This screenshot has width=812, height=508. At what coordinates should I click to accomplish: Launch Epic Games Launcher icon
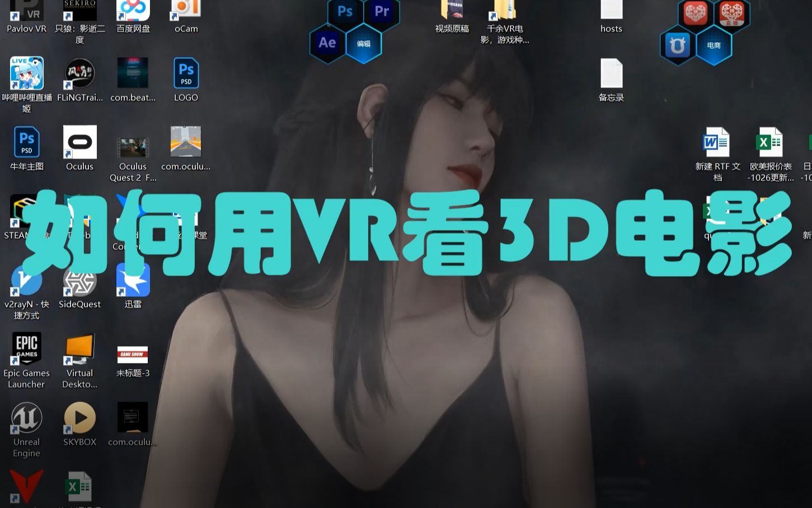[x=26, y=349]
